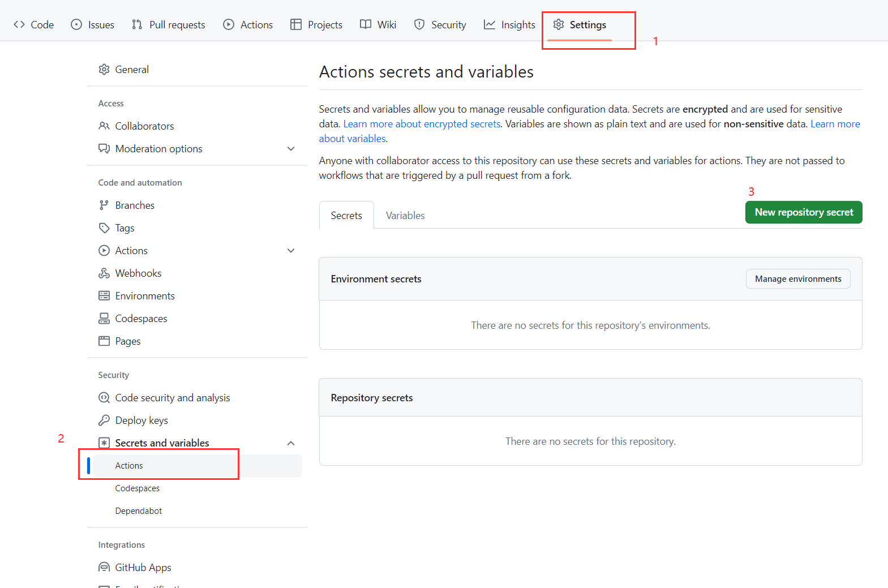
Task: Expand the sidebar Actions section chevron
Action: point(291,251)
